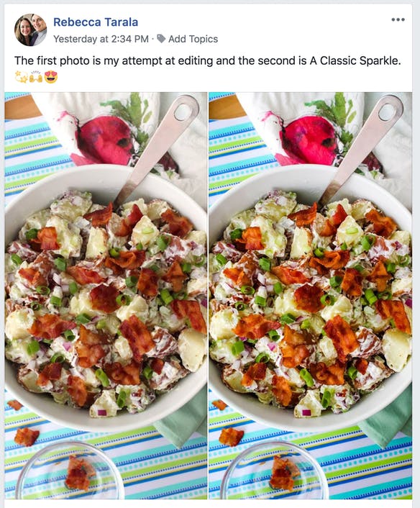Screen dimensions: 420x508
Task: Click the pink beet illustration in right photo
Action: (x=308, y=140)
